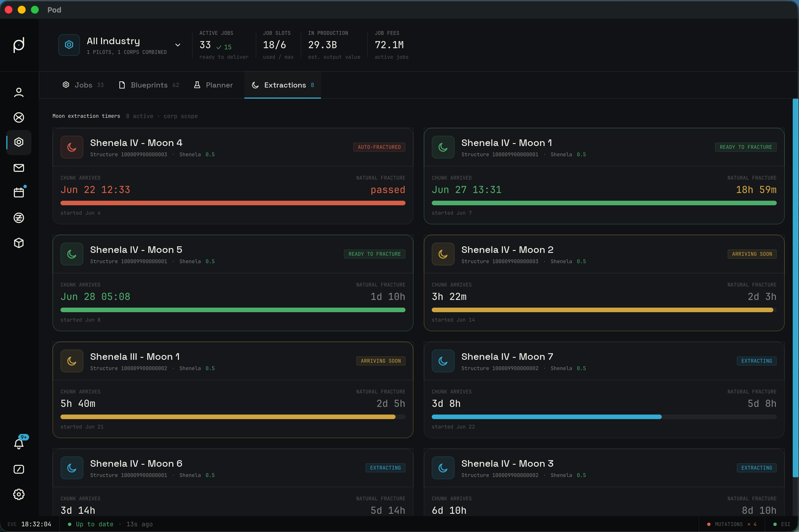Click the amber progress bar for Moon 2
This screenshot has width=799, height=532.
[x=604, y=310]
